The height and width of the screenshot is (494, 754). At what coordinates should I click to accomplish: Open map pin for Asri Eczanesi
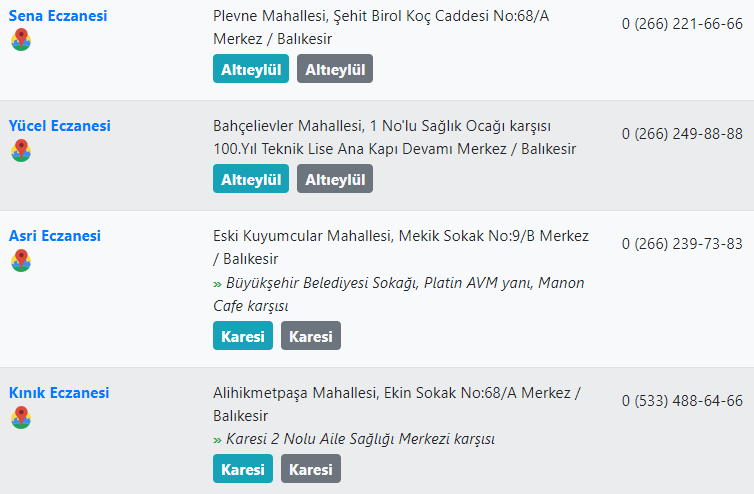21,260
